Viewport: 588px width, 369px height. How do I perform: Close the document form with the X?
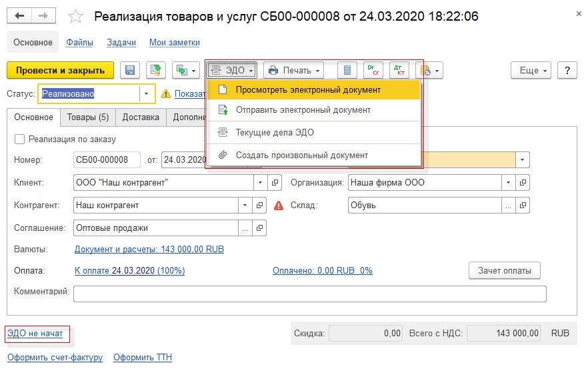tap(579, 14)
